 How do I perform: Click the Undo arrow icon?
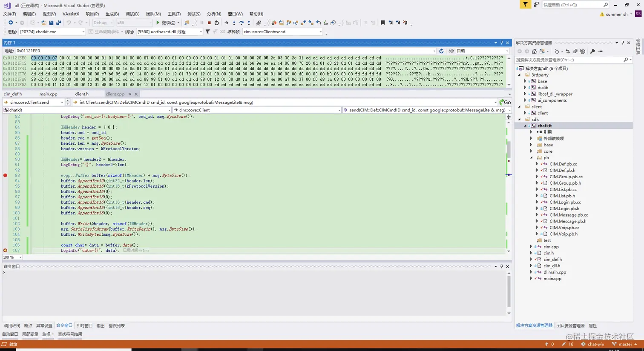68,23
